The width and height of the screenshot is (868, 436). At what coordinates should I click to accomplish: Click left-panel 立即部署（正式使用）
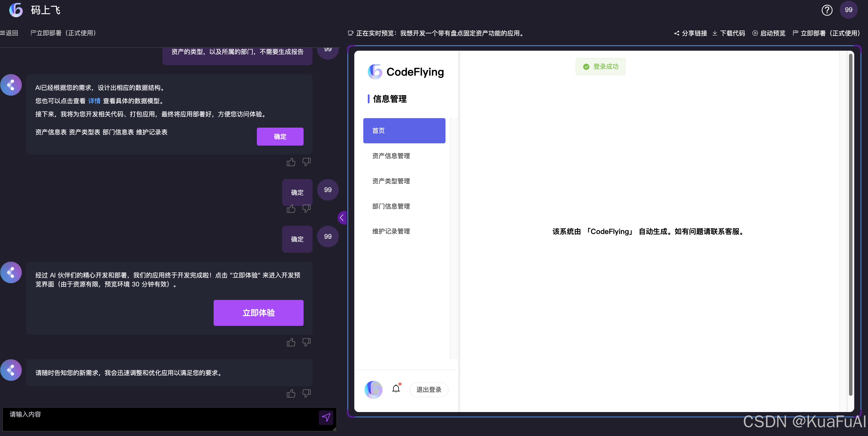(x=63, y=33)
